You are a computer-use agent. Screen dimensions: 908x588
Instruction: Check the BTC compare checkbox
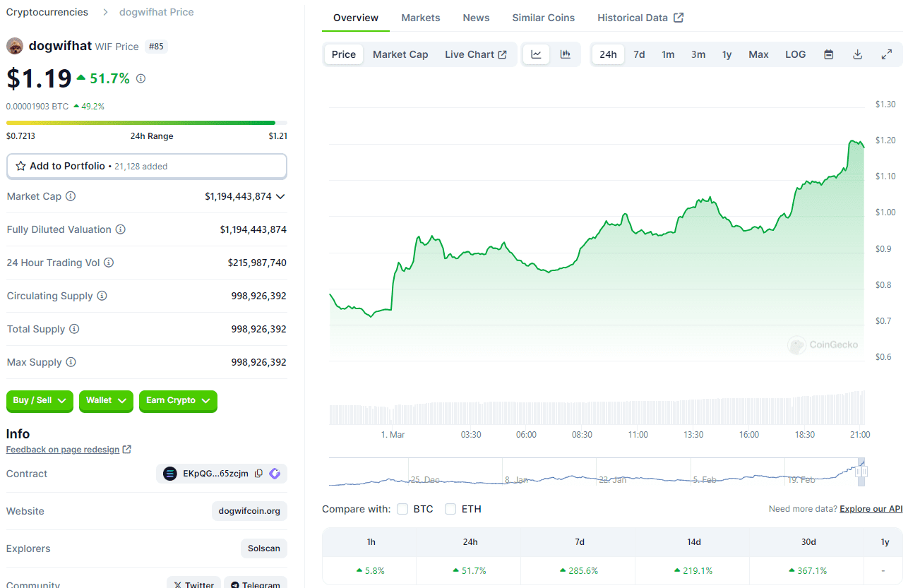[x=402, y=509]
